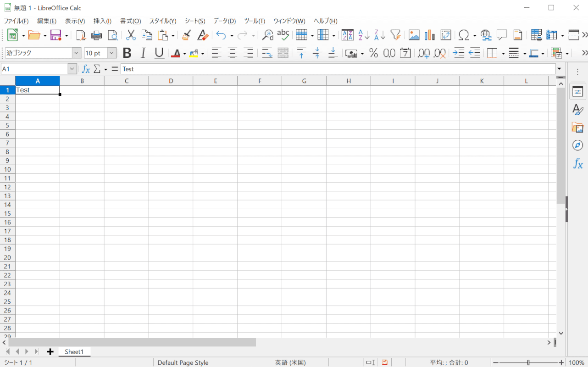Open the 挿入(I) menu
Screen dimensions: 588x367
pos(102,21)
